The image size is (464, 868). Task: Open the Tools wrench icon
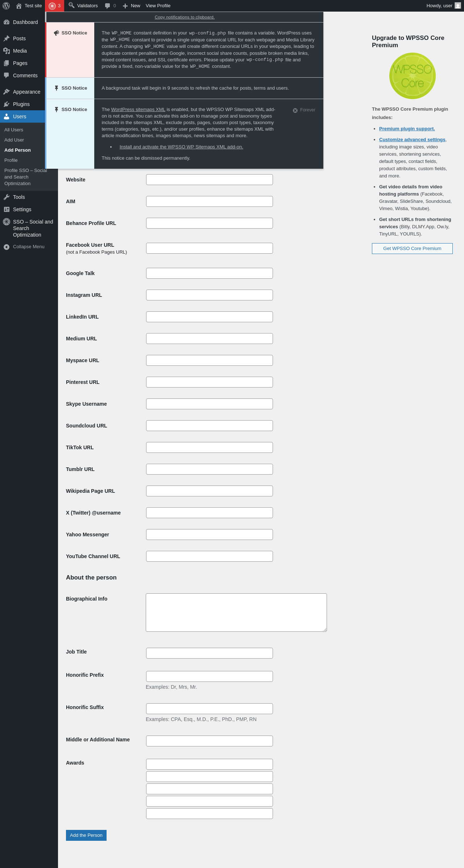point(7,197)
